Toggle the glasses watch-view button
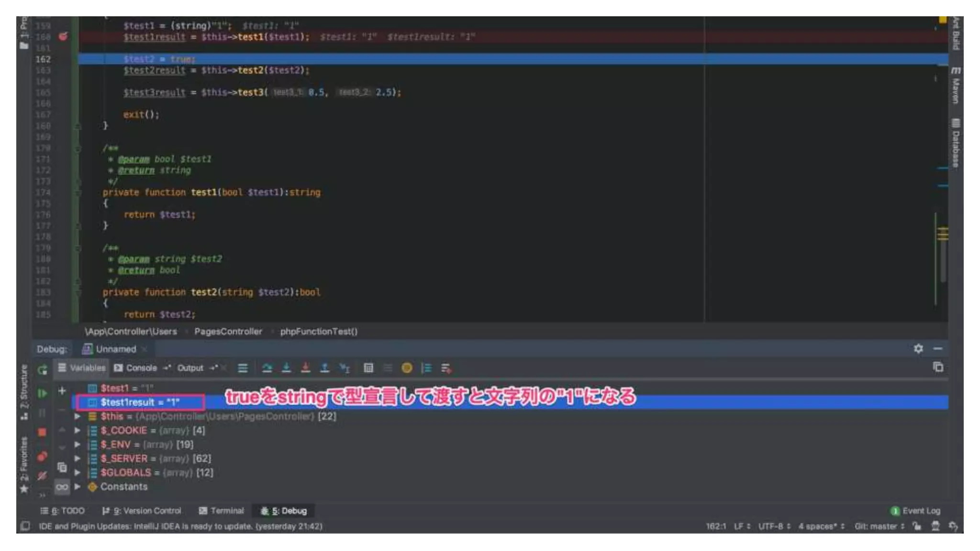 click(62, 487)
